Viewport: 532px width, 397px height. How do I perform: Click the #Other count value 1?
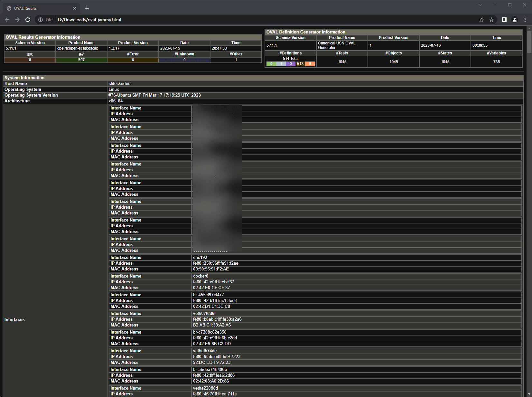click(236, 60)
